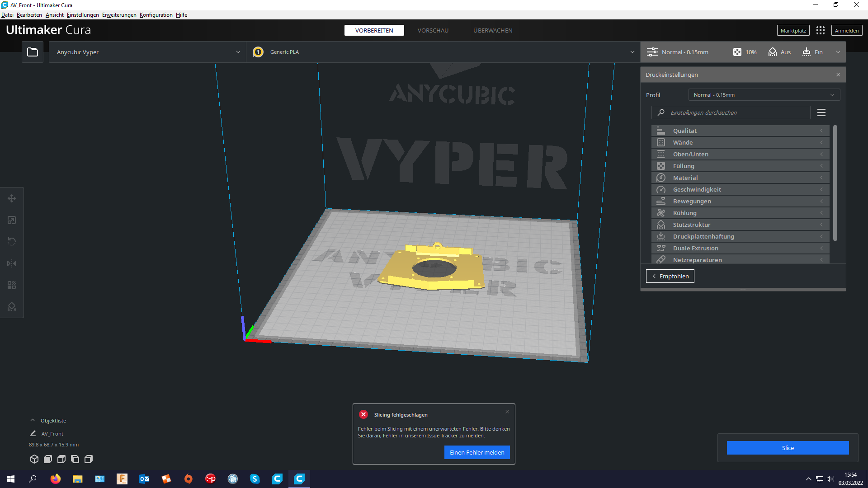Activate the Support Blocker tool
Image resolution: width=868 pixels, height=488 pixels.
coord(11,306)
